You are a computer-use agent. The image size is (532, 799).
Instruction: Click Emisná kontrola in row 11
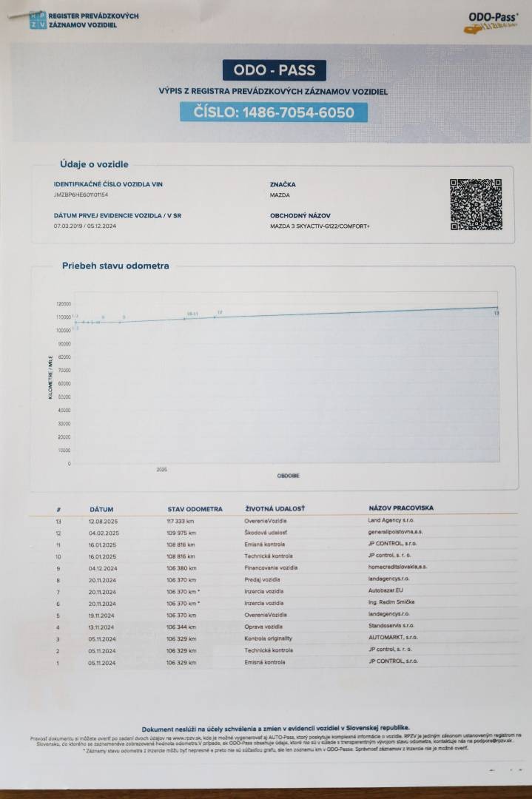coord(264,545)
